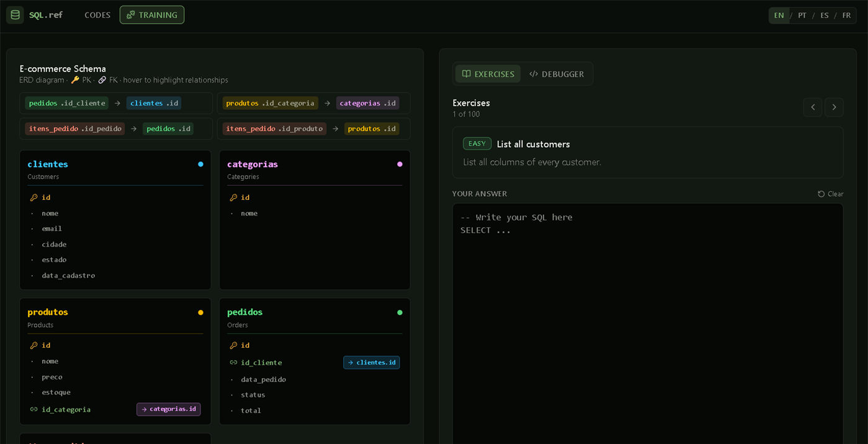Click the estoque column in produtos
Viewport: 868px width, 444px height.
[56, 392]
